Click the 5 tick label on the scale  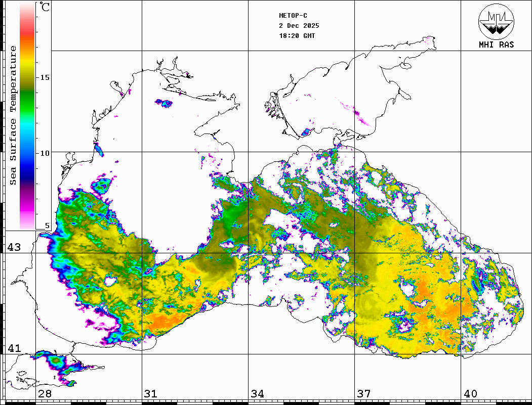tap(47, 226)
